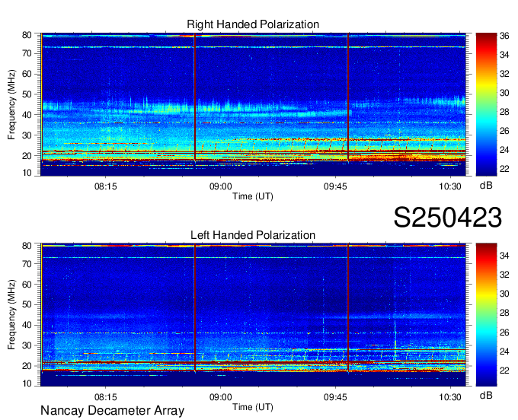Select the S250423 label
This screenshot has height=420, width=518.
[x=448, y=218]
